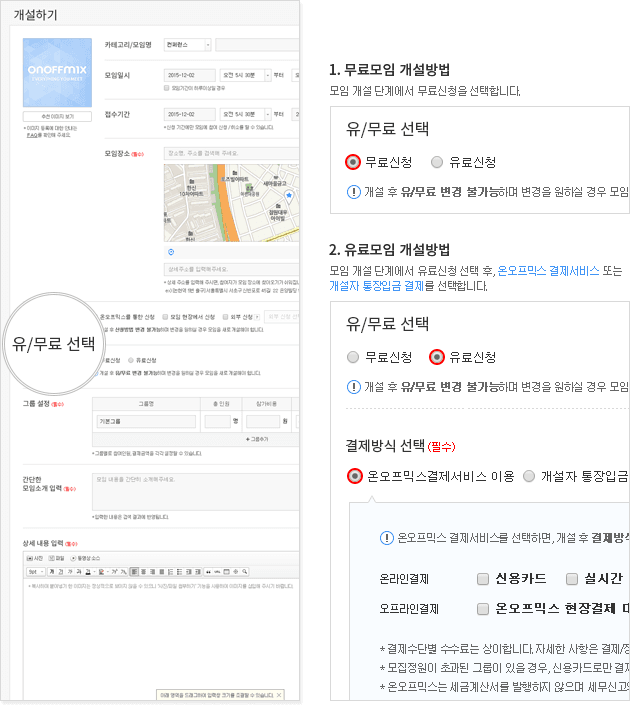The width and height of the screenshot is (630, 705).
Task: Click the insert link icon in editor
Action: point(217,572)
